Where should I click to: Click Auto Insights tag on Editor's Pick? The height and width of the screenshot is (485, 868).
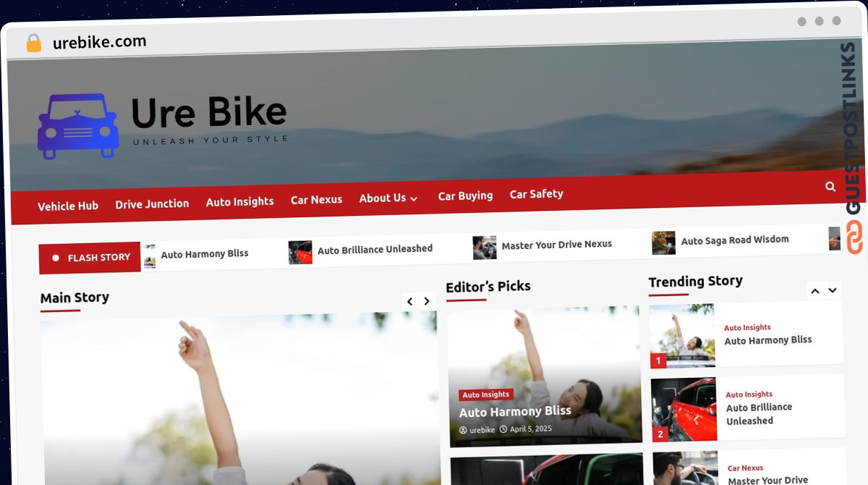pos(486,395)
